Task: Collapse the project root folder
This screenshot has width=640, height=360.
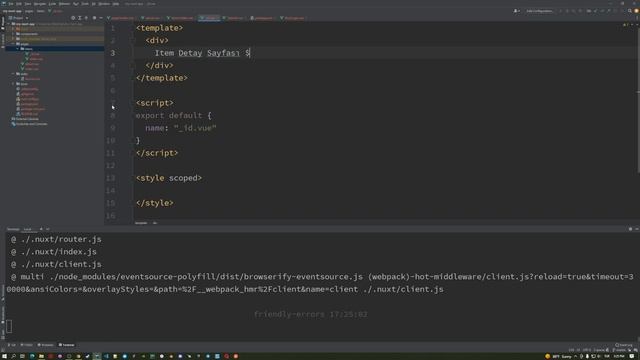Action: coord(9,24)
